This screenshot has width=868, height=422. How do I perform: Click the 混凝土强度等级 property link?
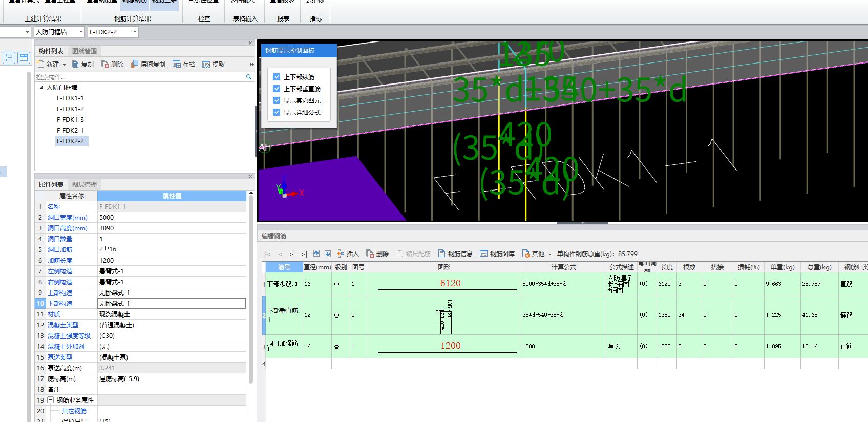[x=69, y=335]
